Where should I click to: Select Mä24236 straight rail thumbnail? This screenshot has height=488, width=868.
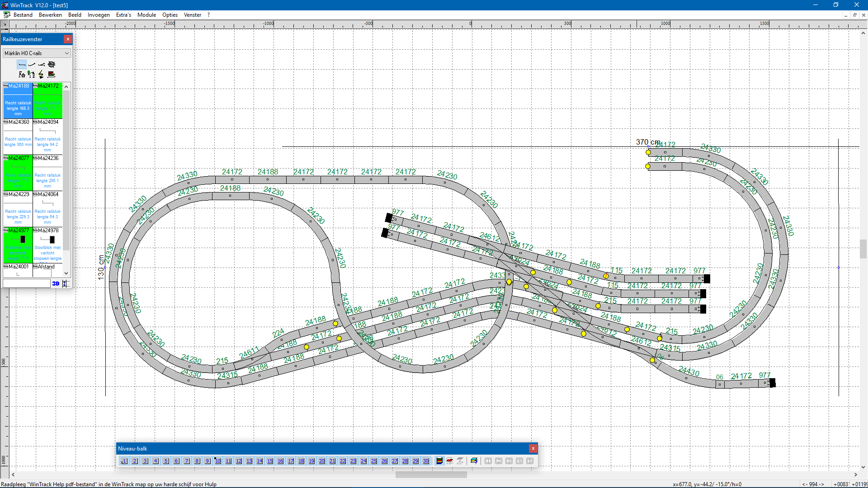[x=47, y=173]
